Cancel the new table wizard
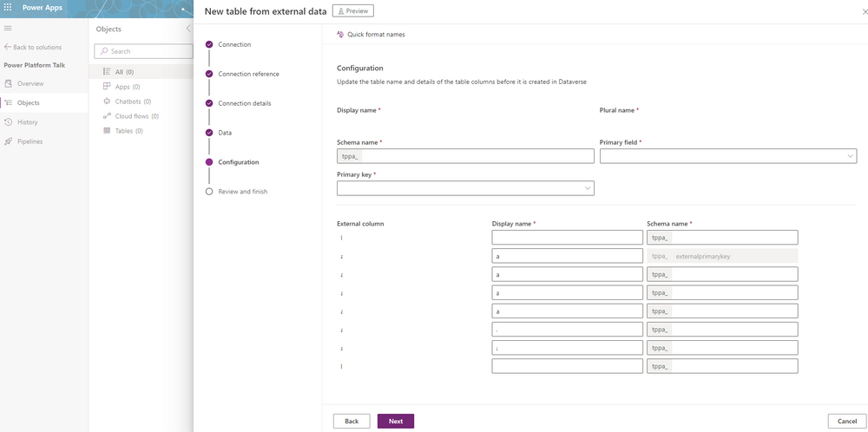Image resolution: width=868 pixels, height=432 pixels. (x=847, y=421)
